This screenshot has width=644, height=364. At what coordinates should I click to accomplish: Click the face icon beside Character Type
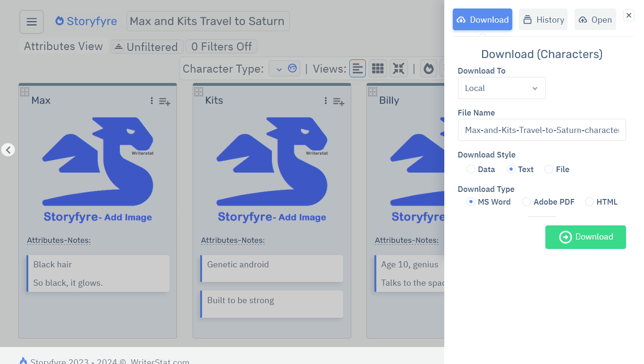292,68
